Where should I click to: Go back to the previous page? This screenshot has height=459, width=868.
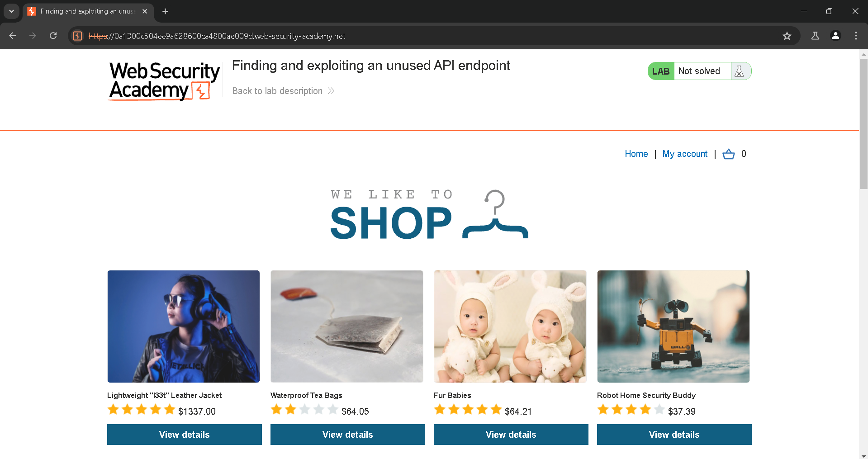13,36
